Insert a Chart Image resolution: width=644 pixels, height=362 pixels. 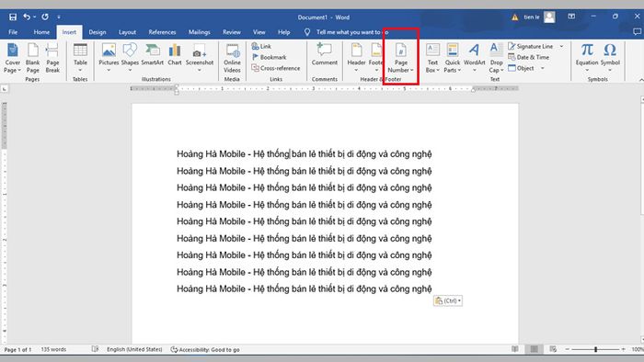[x=175, y=54]
